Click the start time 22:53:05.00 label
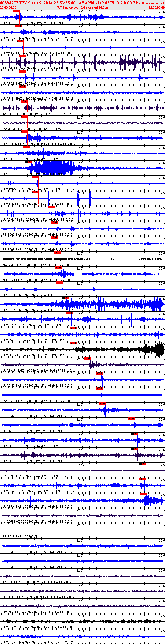The width and height of the screenshot is (165, 644). point(8,7)
